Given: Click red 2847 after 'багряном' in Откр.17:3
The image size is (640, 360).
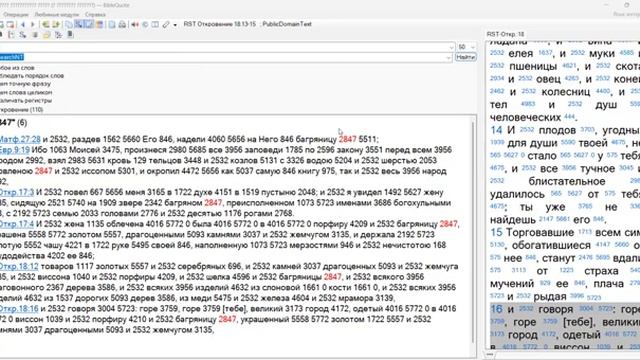Looking at the screenshot, I should (x=213, y=203).
